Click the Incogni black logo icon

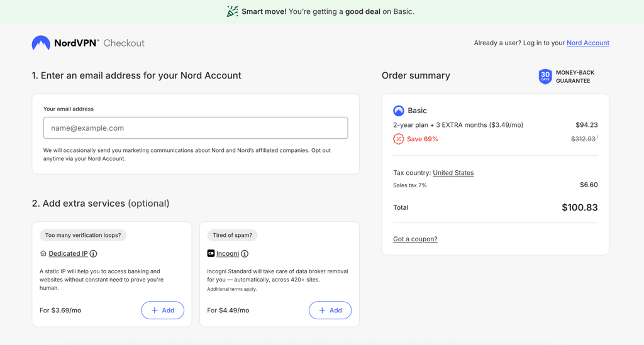(x=211, y=253)
